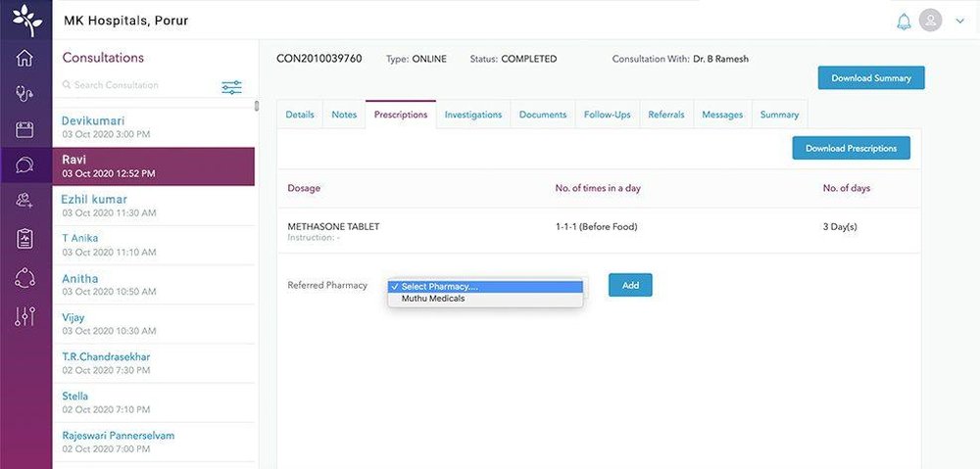
Task: Click the 3 Day(s) value
Action: point(840,227)
